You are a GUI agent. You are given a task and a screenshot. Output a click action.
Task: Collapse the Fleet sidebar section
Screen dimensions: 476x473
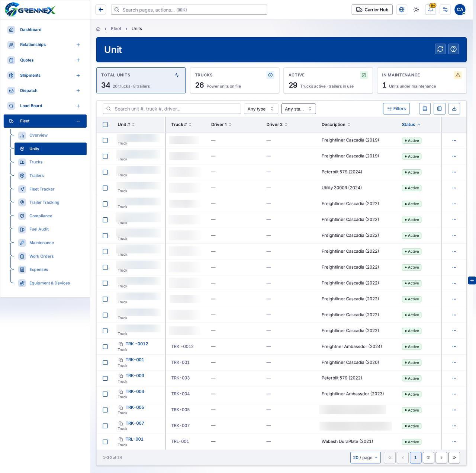78,121
